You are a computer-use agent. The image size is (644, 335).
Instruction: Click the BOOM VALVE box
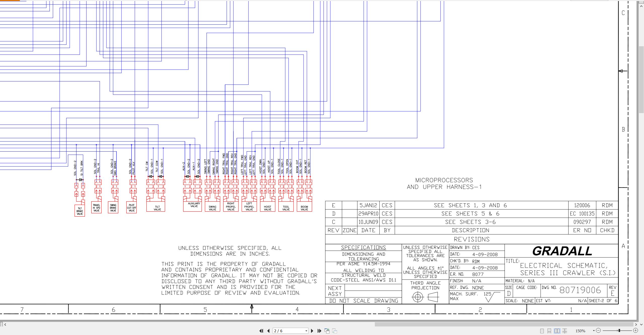coord(304,207)
